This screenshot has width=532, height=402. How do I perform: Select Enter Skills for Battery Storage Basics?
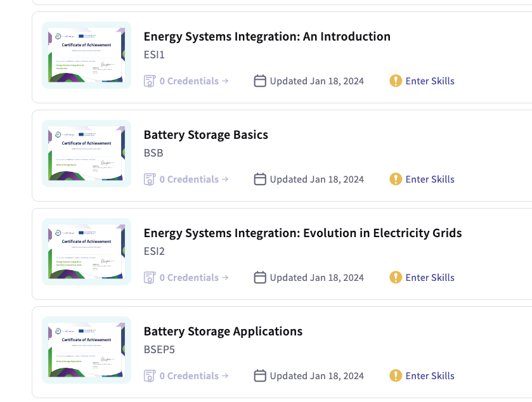click(430, 179)
